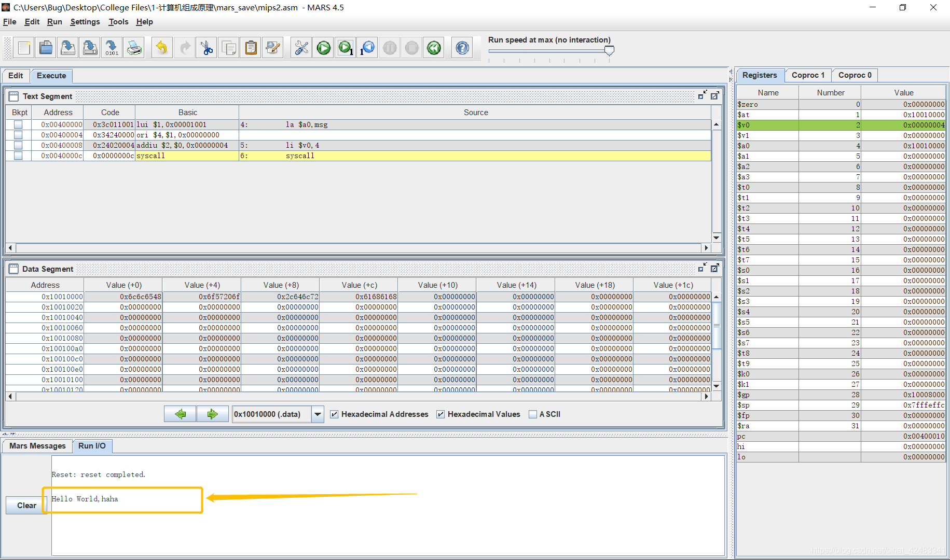Clear the Run I/O output
Screen dimensions: 950x560
click(26, 506)
